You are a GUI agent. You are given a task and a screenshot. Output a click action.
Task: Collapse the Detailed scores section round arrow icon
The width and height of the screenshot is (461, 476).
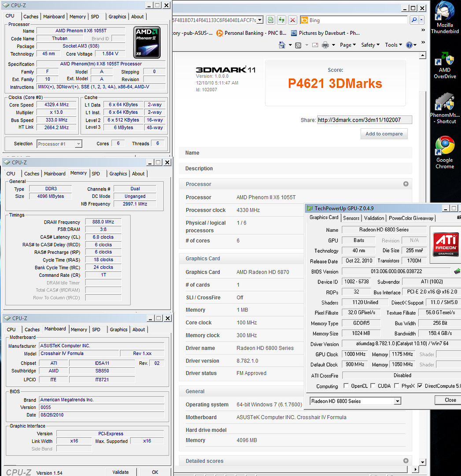click(406, 461)
